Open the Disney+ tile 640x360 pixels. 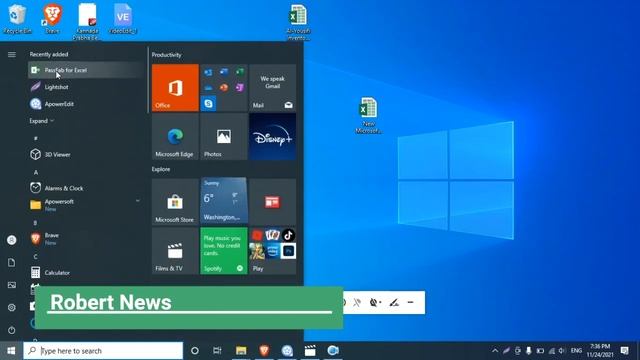coord(273,137)
